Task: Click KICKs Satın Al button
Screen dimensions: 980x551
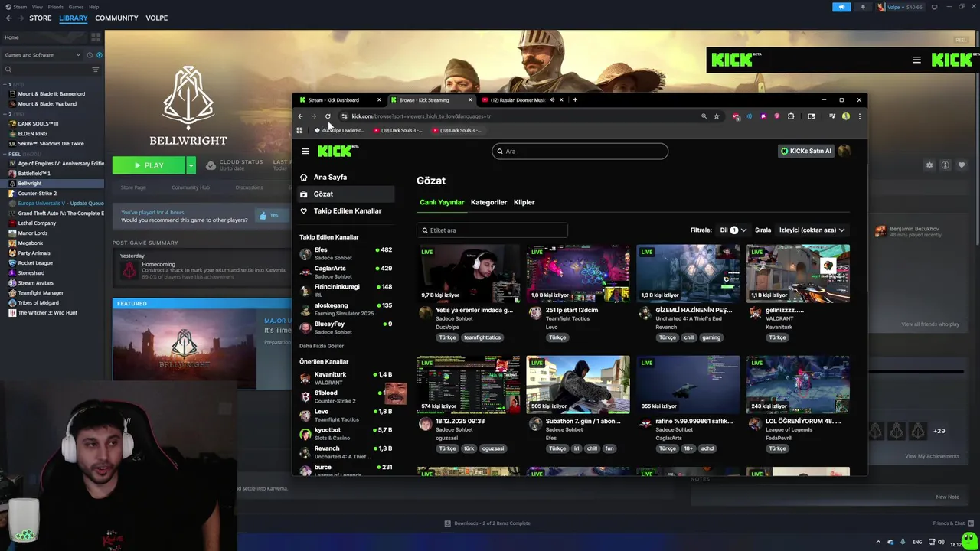Action: click(x=805, y=151)
